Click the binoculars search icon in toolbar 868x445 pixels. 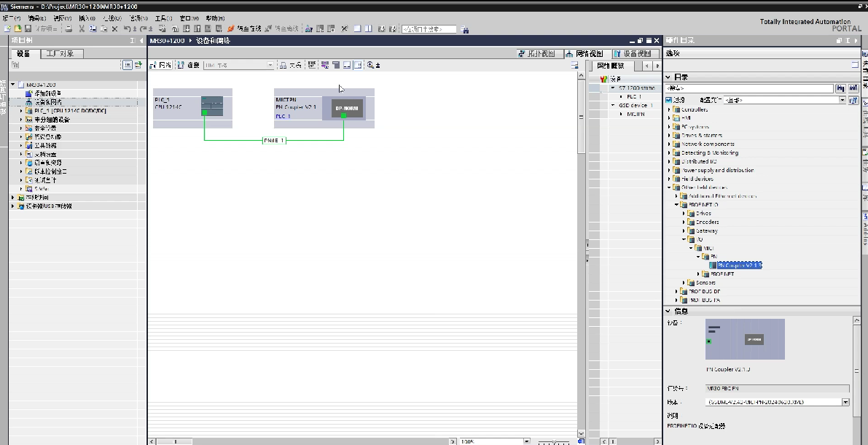(x=464, y=29)
